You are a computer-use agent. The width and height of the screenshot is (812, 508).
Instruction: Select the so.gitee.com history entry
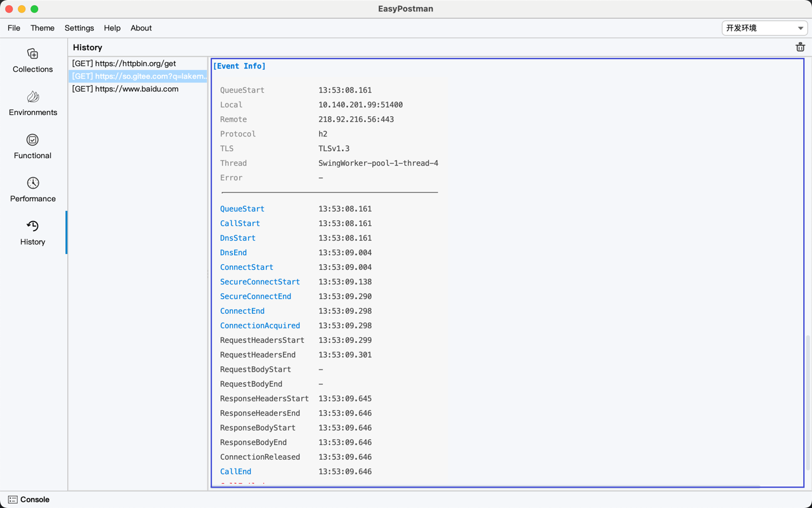138,76
